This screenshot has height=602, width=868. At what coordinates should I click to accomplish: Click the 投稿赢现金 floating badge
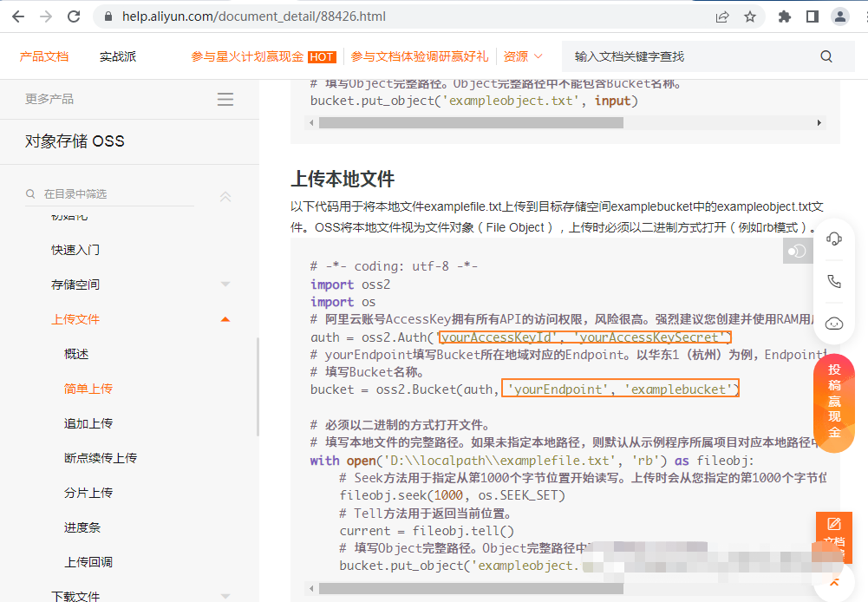point(834,402)
